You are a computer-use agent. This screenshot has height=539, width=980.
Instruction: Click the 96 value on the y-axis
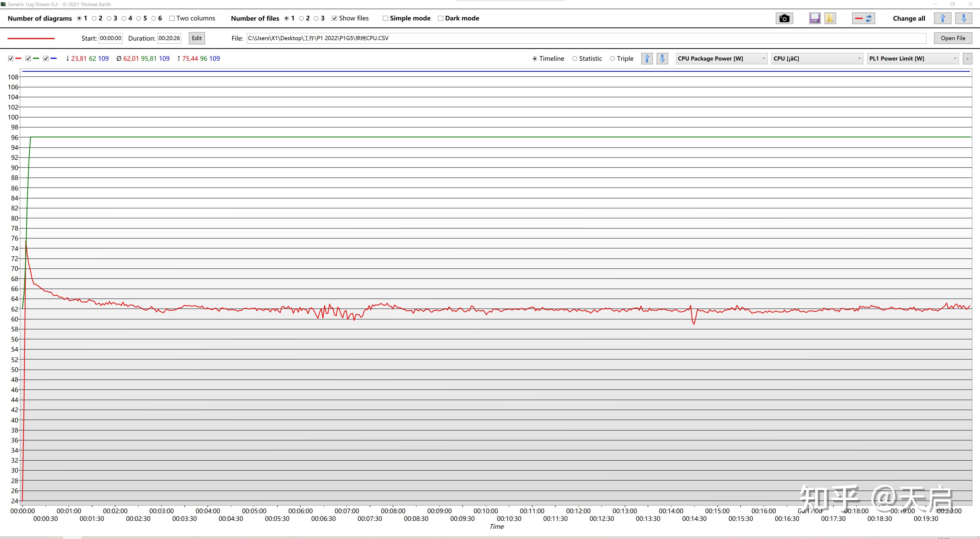tap(15, 137)
